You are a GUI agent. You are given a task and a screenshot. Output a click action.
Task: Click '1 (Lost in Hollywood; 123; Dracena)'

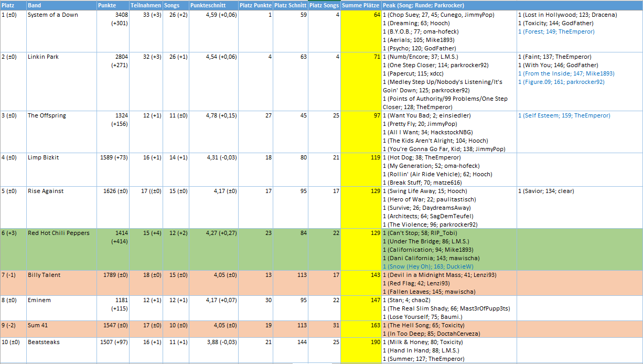tap(567, 15)
